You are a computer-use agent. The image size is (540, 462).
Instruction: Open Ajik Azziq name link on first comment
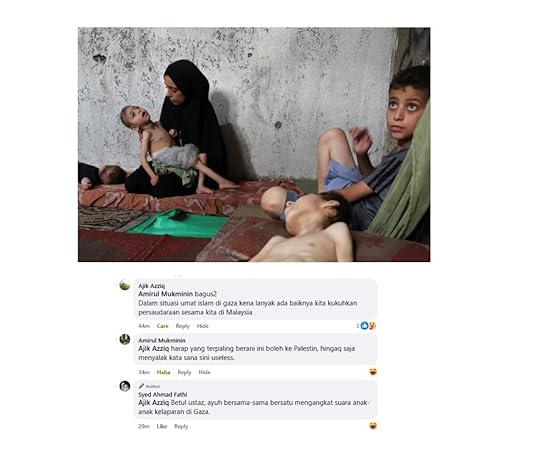point(152,286)
